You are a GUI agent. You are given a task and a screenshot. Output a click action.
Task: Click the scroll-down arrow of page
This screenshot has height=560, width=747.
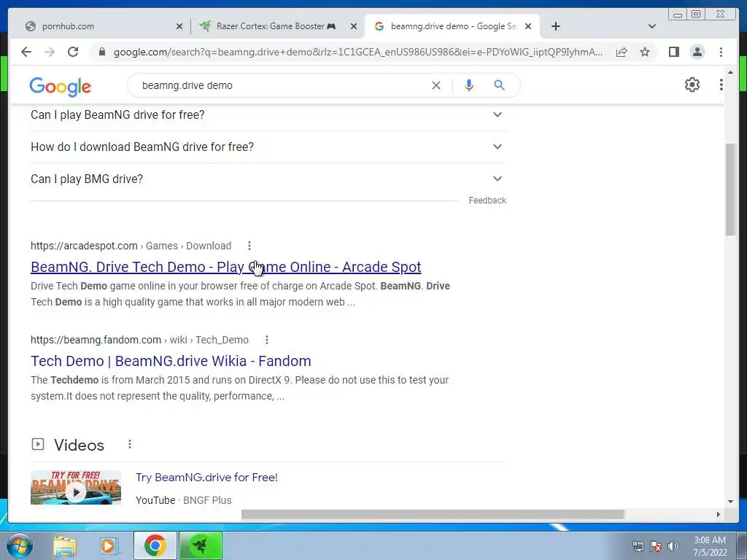(x=730, y=502)
